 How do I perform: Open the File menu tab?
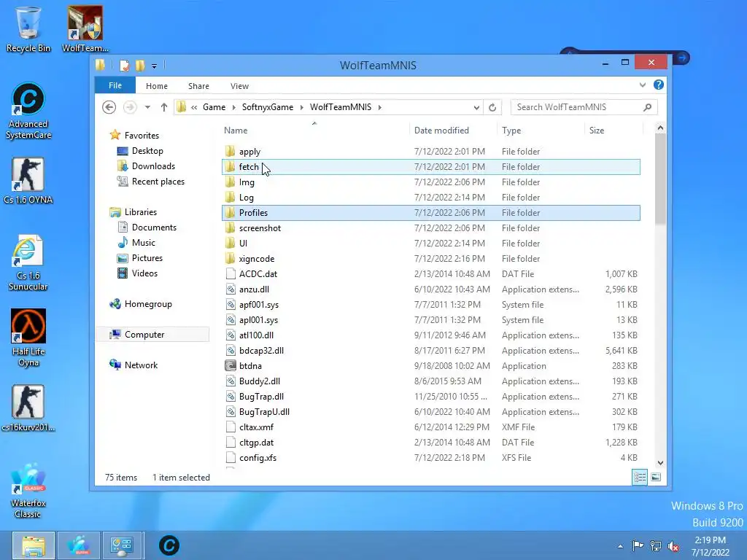115,85
